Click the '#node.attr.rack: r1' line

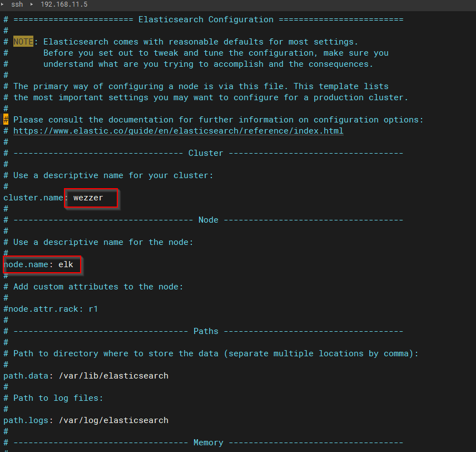point(51,309)
